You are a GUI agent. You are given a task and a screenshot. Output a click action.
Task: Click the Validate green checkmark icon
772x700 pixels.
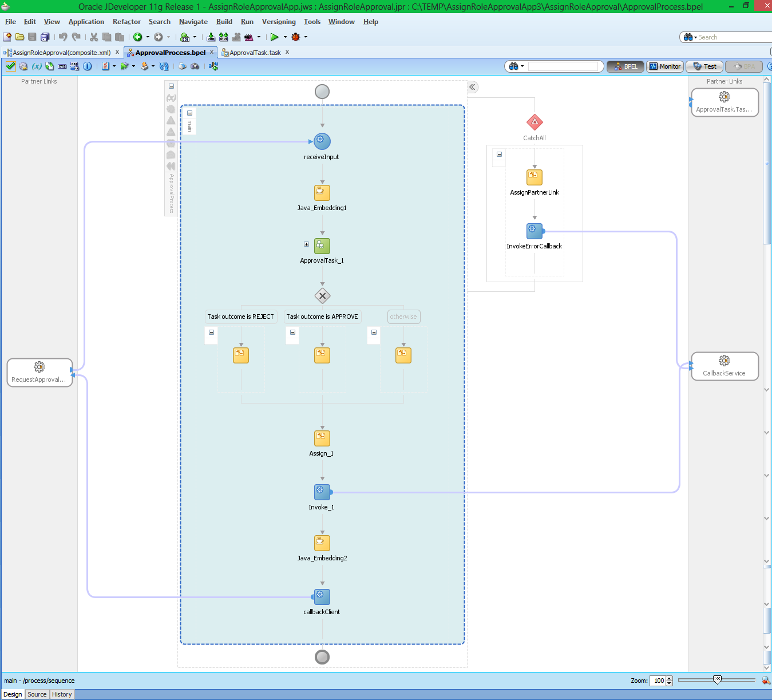tap(10, 66)
